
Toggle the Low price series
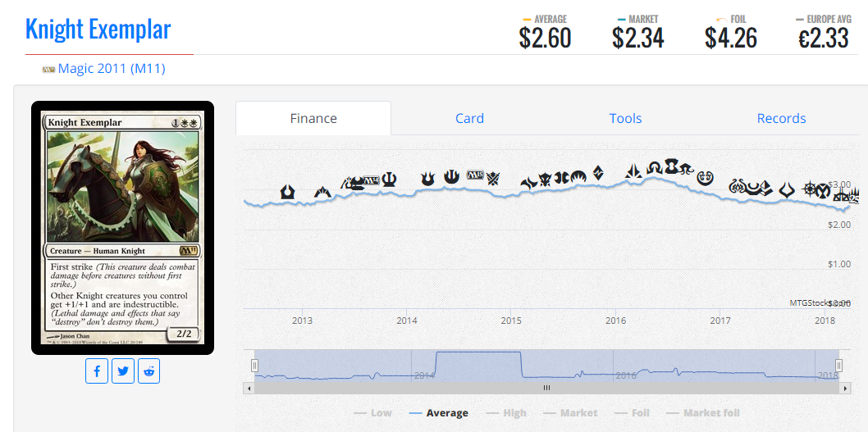pos(372,412)
